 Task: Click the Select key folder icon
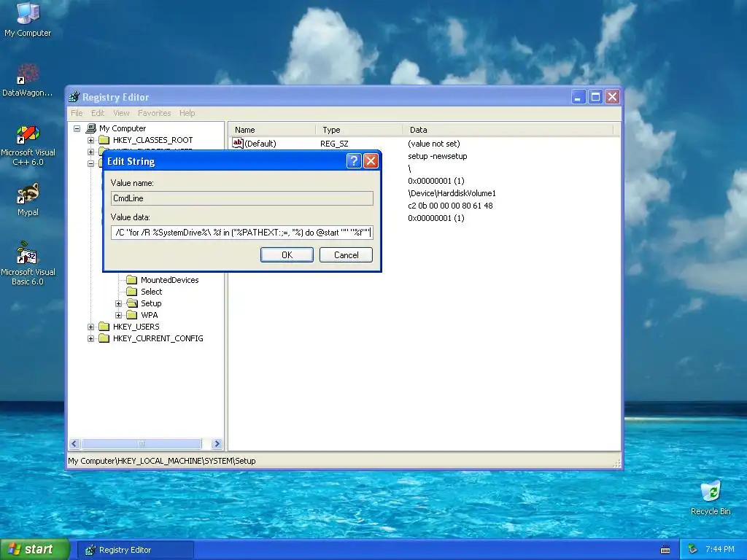coord(132,292)
